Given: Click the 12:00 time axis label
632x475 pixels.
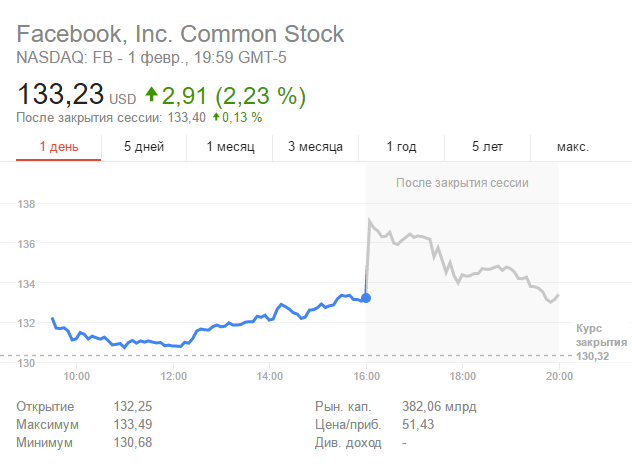Looking at the screenshot, I should point(174,377).
